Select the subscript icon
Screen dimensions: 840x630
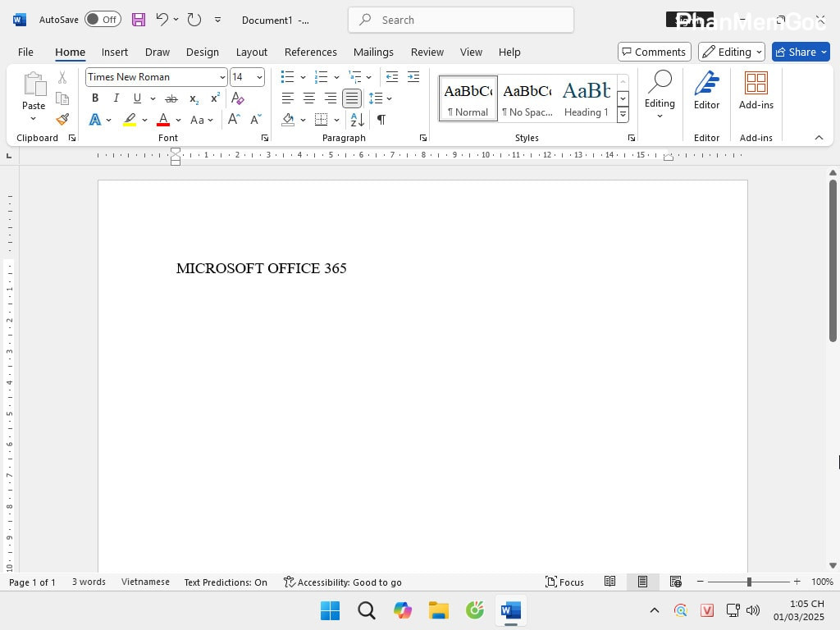click(x=193, y=99)
